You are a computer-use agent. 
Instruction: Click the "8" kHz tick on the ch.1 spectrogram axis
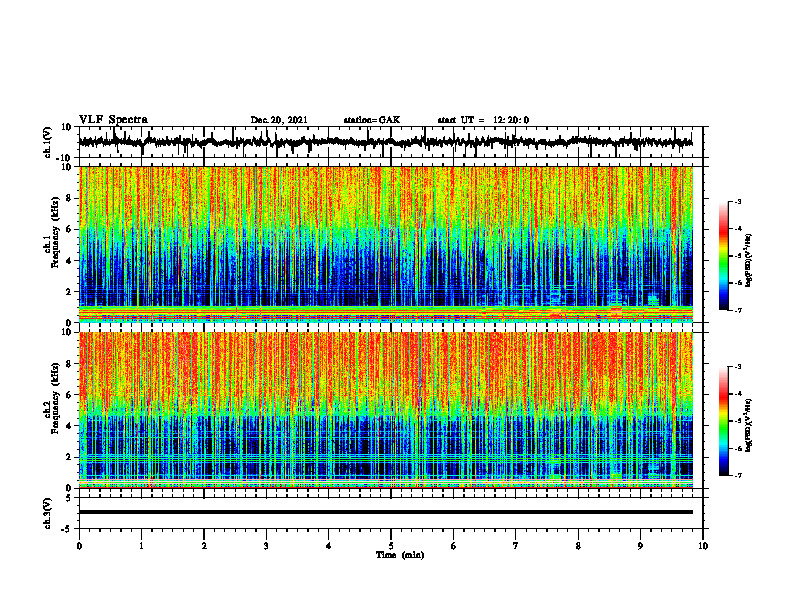coord(69,198)
